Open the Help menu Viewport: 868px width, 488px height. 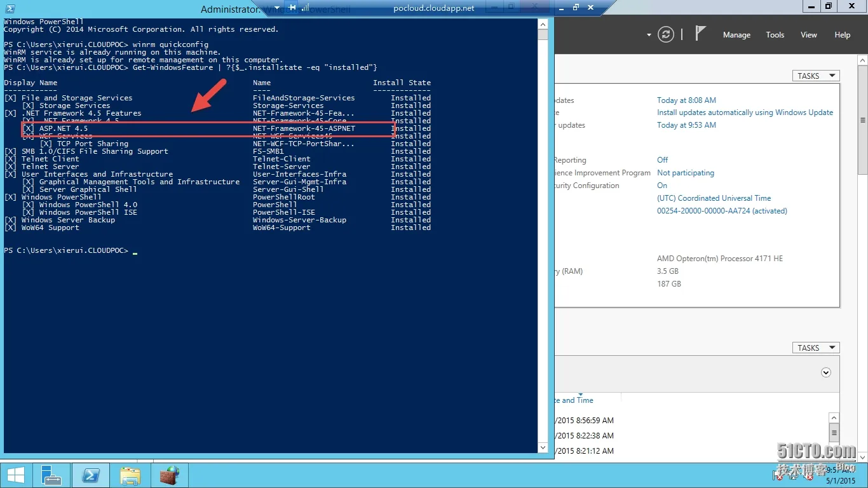842,35
